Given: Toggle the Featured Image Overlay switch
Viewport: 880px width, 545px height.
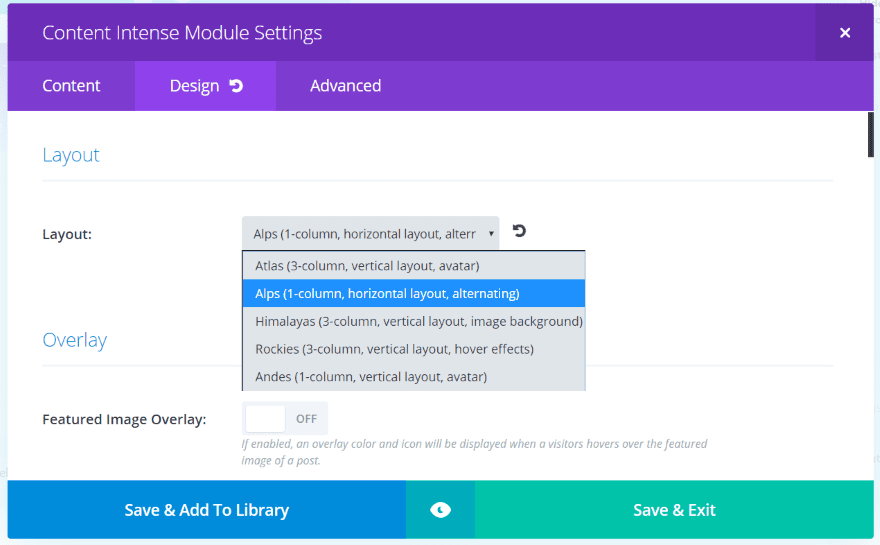Looking at the screenshot, I should pyautogui.click(x=284, y=419).
